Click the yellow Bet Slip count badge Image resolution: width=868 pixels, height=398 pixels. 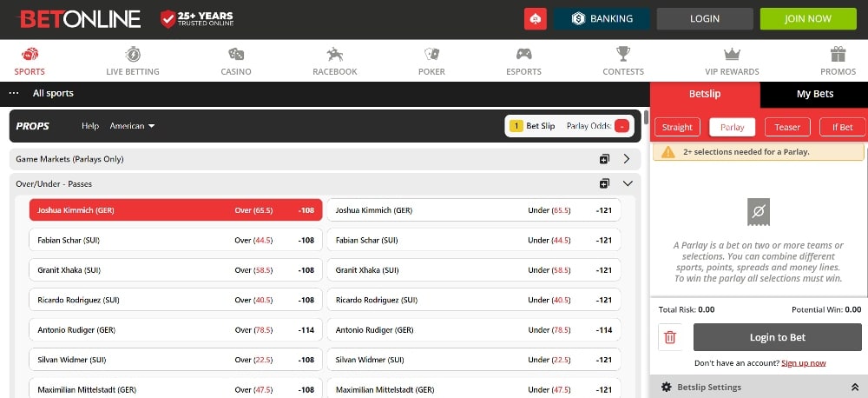[x=516, y=126]
